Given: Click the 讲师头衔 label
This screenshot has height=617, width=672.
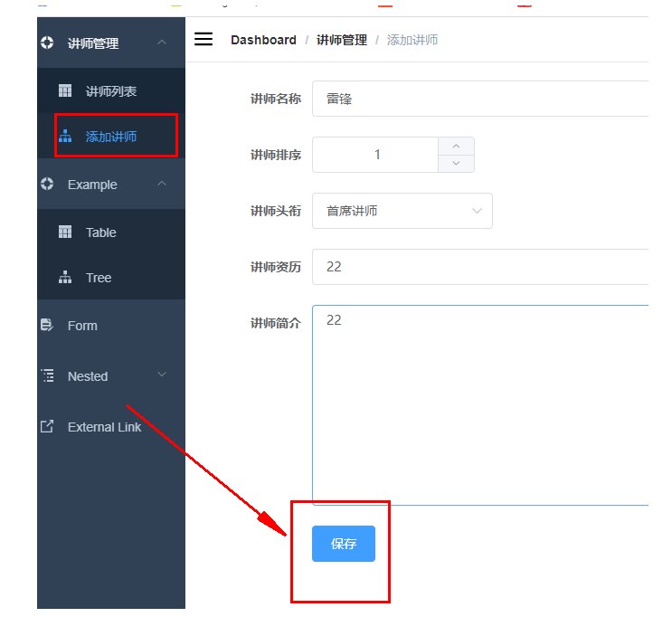Looking at the screenshot, I should [x=276, y=211].
